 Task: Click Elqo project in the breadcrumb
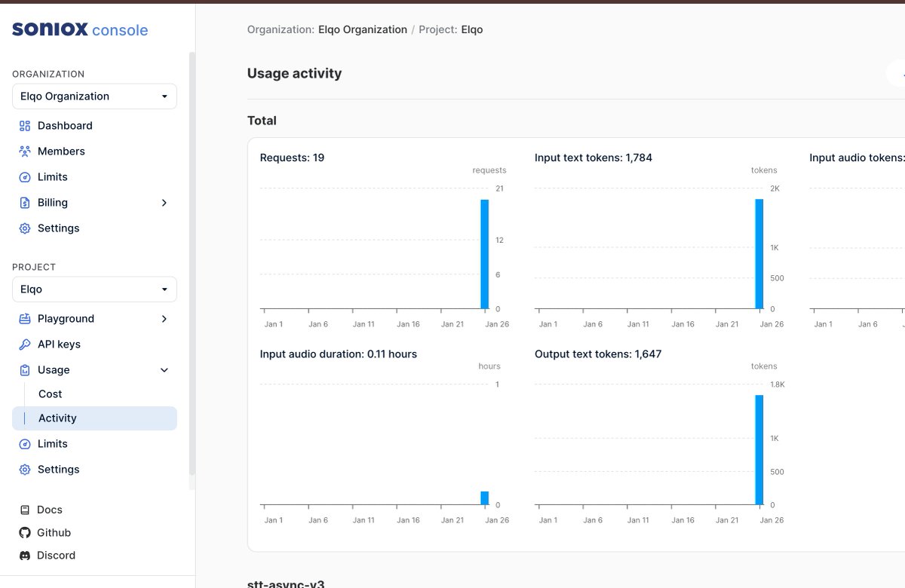tap(472, 30)
